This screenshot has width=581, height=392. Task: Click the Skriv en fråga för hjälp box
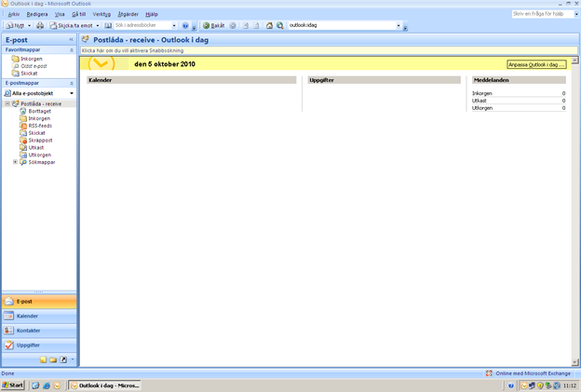tap(543, 14)
